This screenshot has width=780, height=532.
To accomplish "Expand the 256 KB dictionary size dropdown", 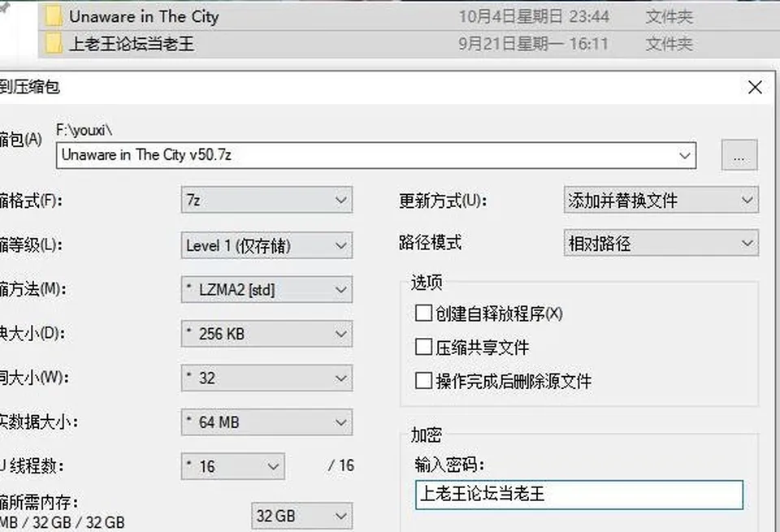I will (266, 334).
